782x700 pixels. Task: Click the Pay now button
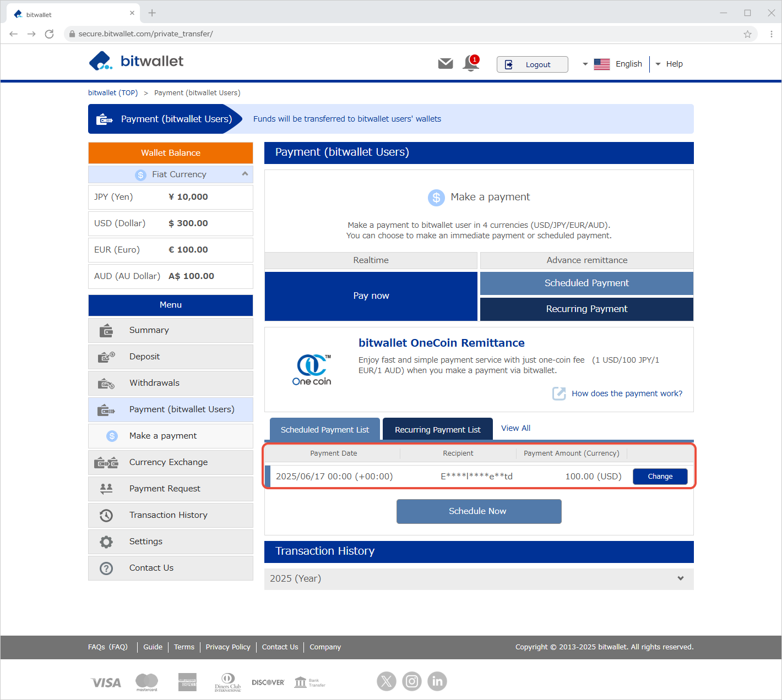371,296
